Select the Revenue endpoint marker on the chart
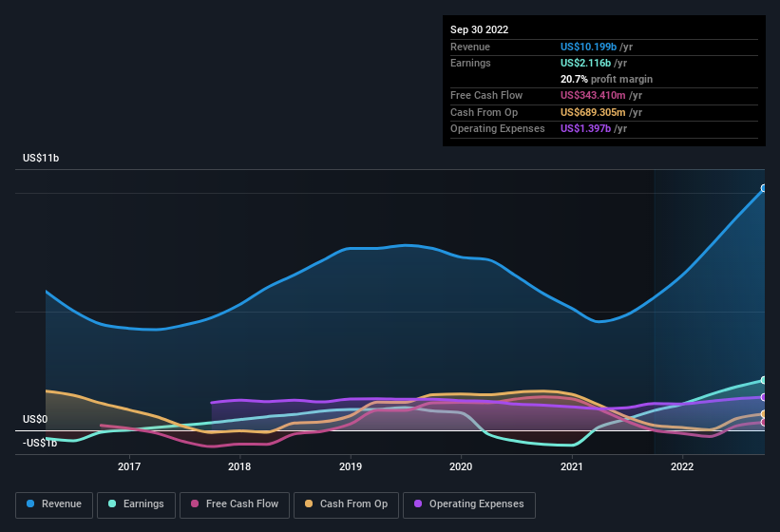 (764, 188)
